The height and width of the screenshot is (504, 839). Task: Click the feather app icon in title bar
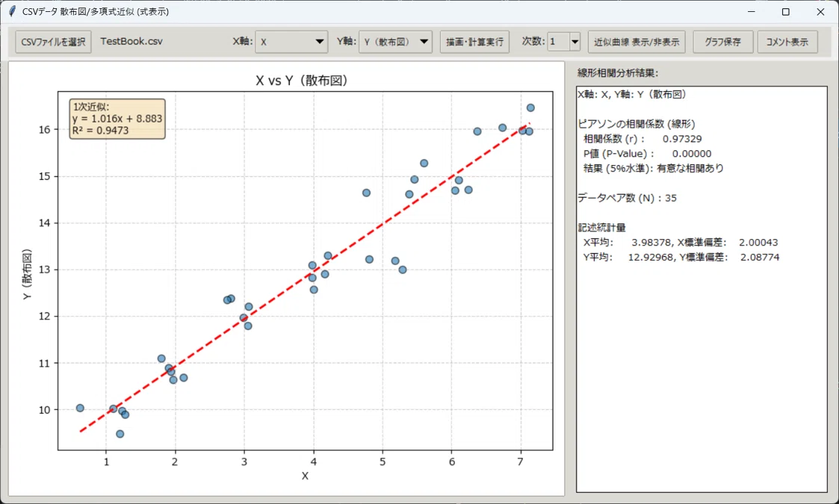point(12,11)
